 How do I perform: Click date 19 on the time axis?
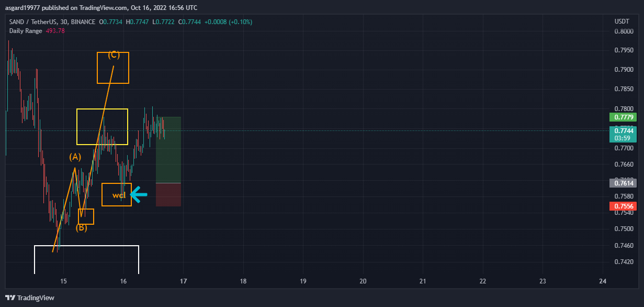(303, 281)
